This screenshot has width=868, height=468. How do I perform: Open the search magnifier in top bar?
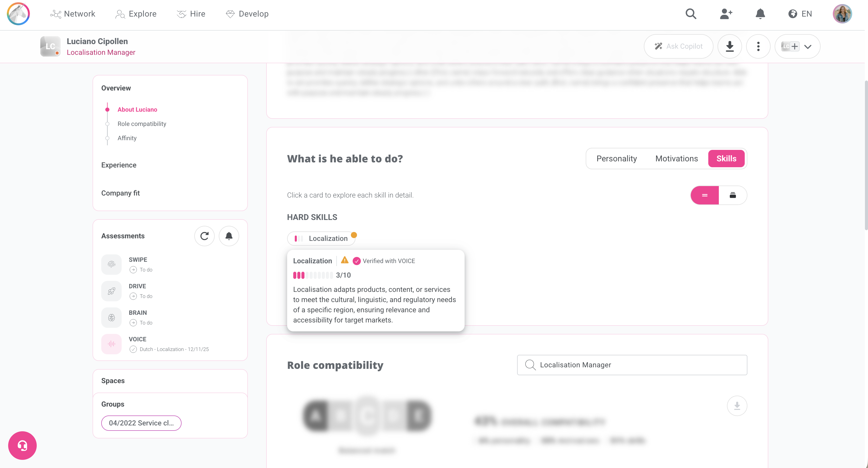(691, 14)
